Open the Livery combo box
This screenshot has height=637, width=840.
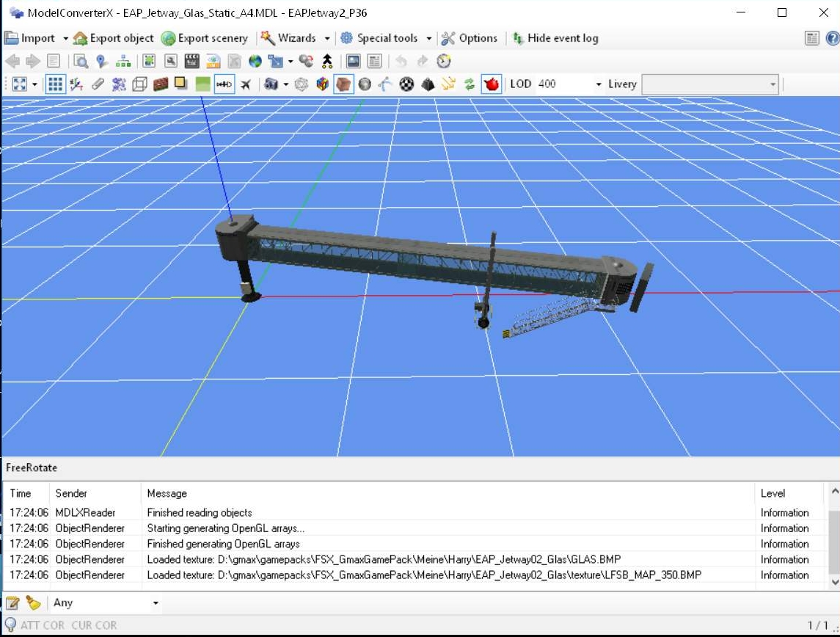(709, 84)
